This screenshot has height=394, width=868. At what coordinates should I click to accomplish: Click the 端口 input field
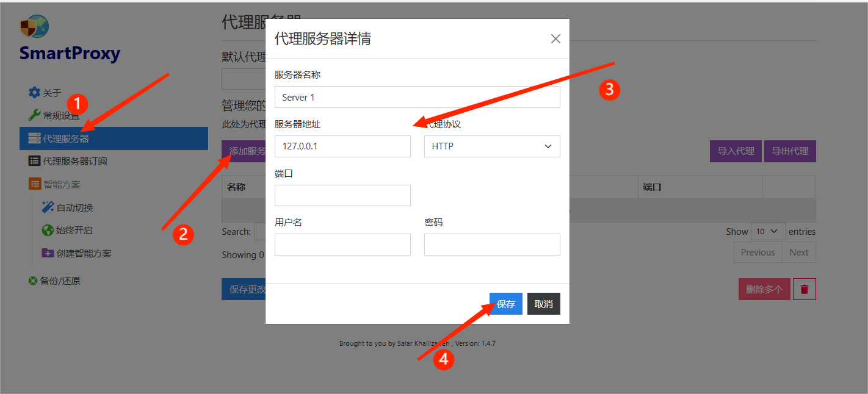tap(342, 195)
